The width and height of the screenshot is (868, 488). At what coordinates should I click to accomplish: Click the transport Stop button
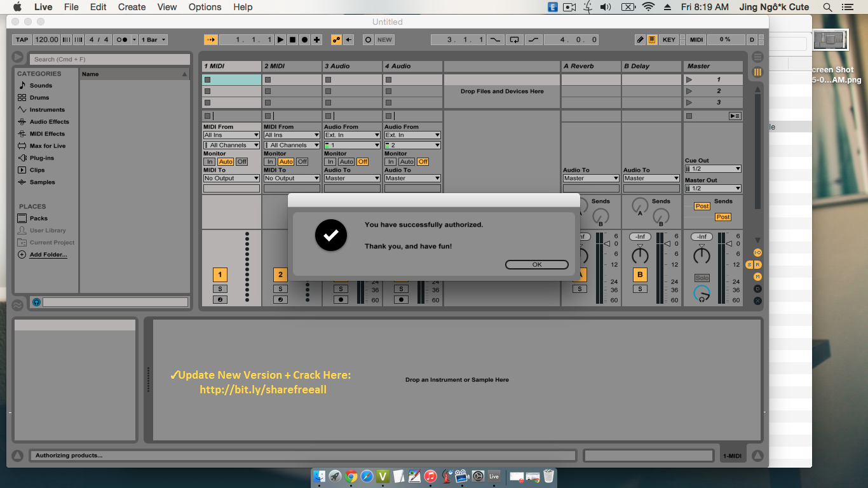(x=293, y=39)
